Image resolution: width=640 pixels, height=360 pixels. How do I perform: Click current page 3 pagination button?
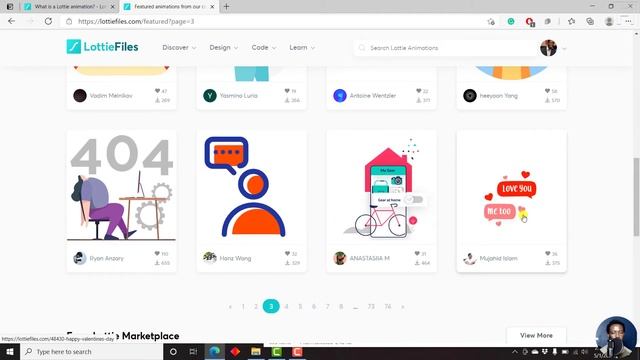271,307
